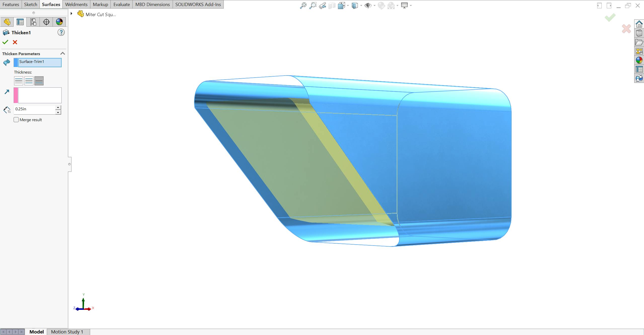Open the Weldments tab
Image resolution: width=644 pixels, height=335 pixels.
coord(76,4)
